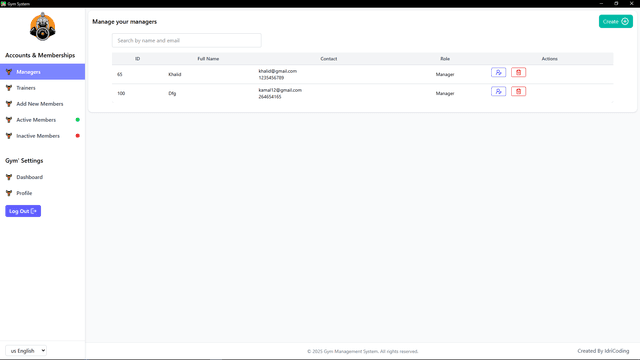Click the Role column header
The width and height of the screenshot is (640, 360).
[x=445, y=59]
